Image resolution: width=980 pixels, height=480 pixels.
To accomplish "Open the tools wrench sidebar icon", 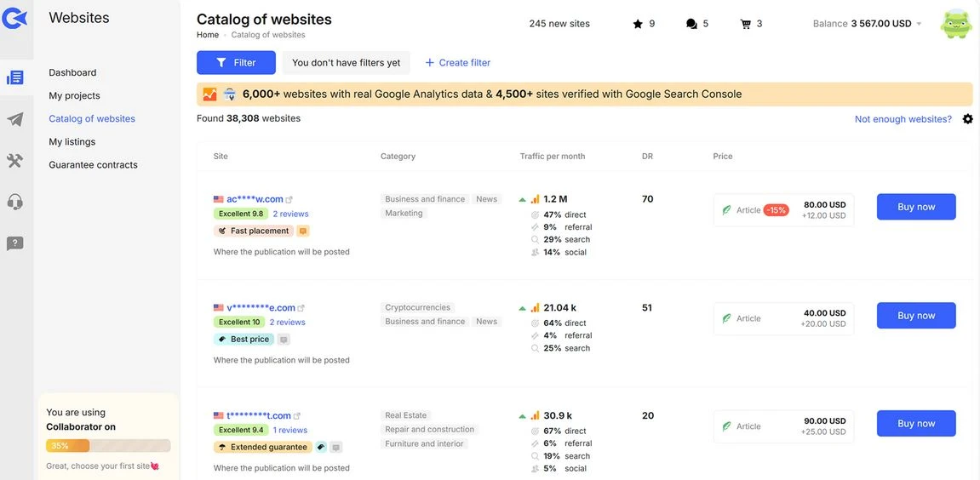I will (x=14, y=160).
